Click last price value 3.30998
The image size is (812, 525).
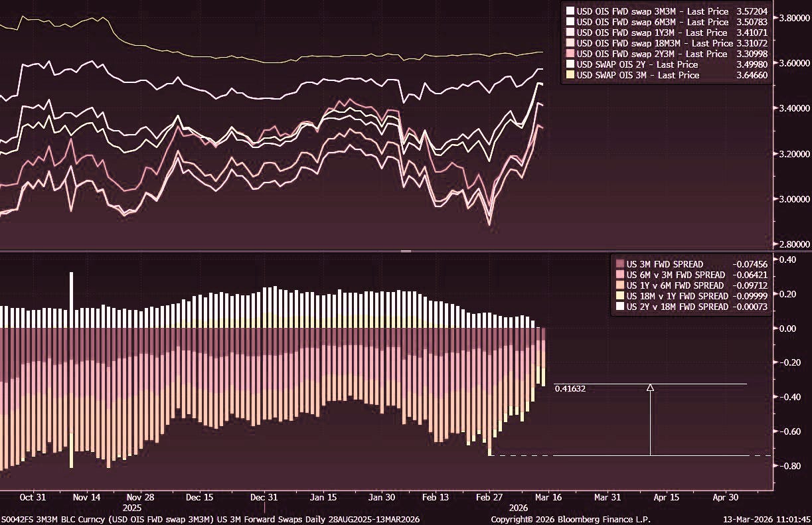751,54
